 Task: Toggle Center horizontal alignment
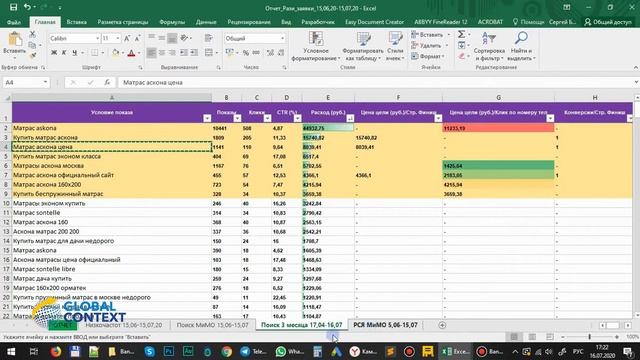tap(162, 53)
